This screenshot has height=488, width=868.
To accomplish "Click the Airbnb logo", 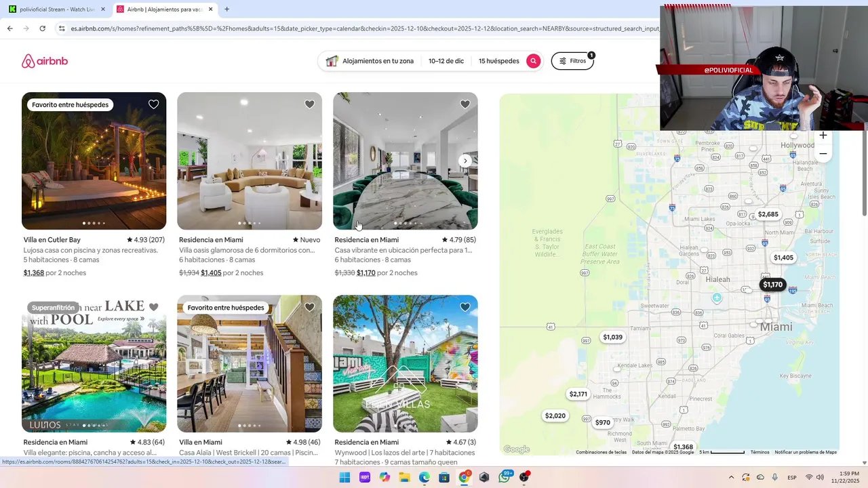I will pyautogui.click(x=45, y=61).
